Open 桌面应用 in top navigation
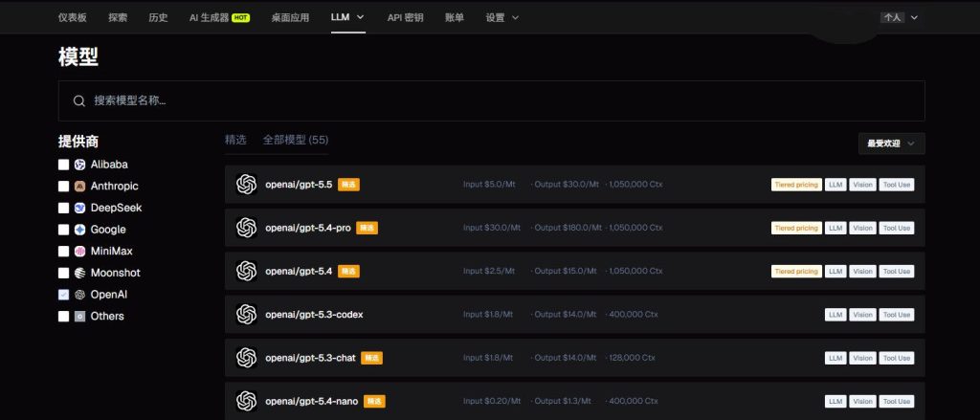The width and height of the screenshot is (980, 420). [x=290, y=17]
